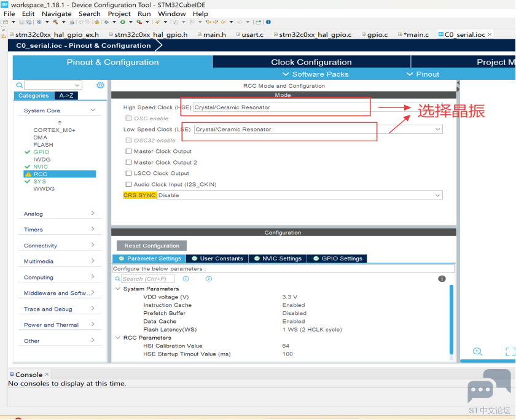Open High Speed Clock (HSE) dropdown
Screen dimensions: 516x420
tap(318, 107)
